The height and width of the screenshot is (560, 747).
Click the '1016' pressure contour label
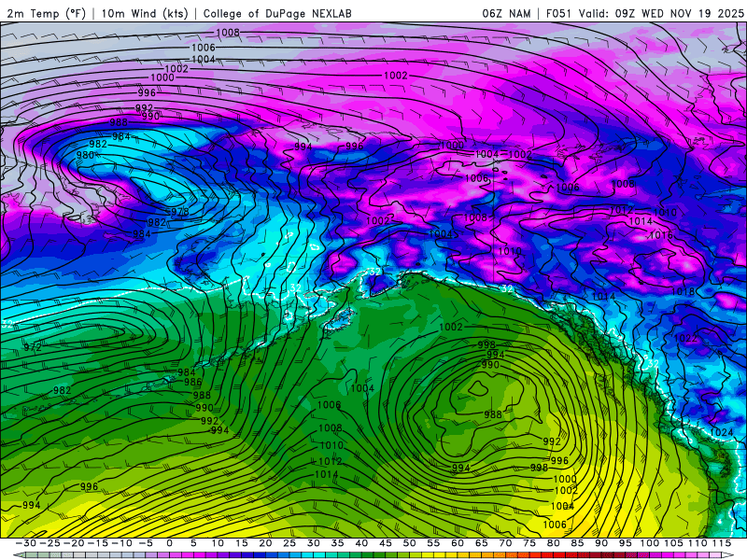pos(661,235)
